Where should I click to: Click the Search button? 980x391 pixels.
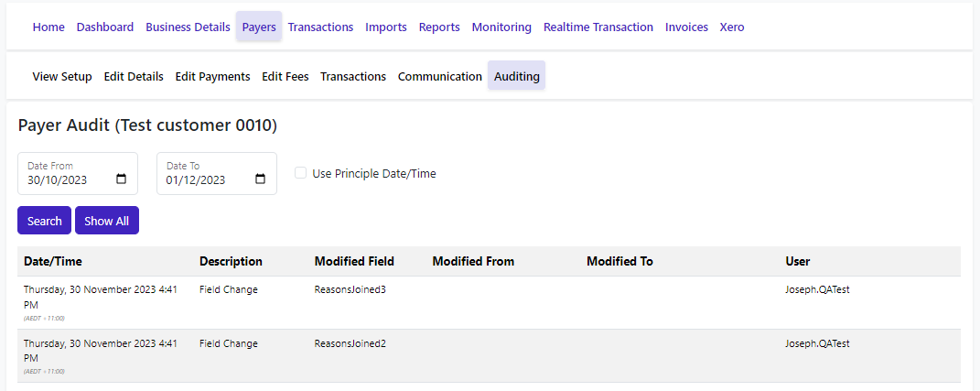click(x=44, y=221)
